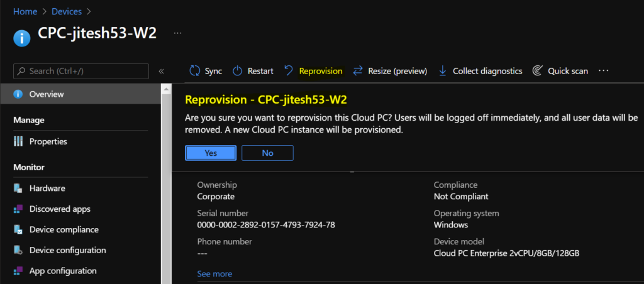644x284 pixels.
Task: Click the Resize (preview) arrows icon
Action: pos(358,71)
